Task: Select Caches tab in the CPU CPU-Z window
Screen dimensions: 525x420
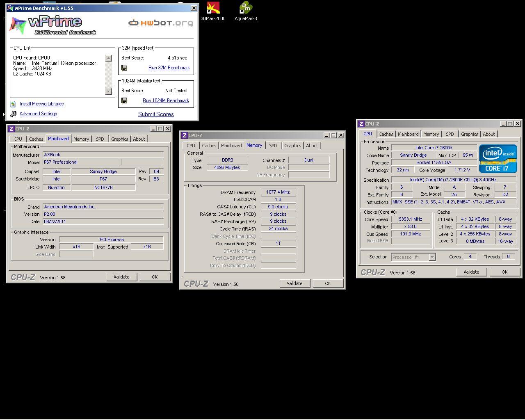Action: 386,134
